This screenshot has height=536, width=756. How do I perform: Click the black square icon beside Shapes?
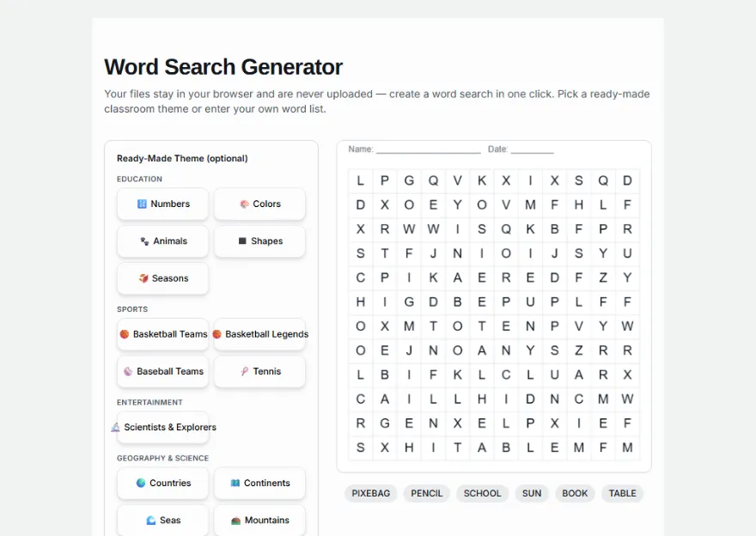[242, 241]
